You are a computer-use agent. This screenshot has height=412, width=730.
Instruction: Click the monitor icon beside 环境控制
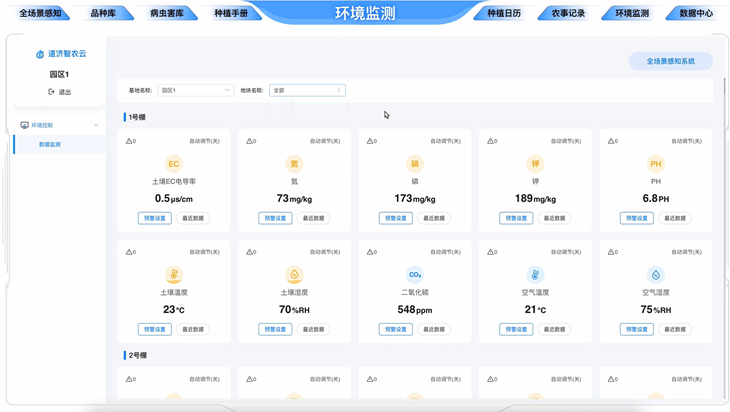click(25, 125)
